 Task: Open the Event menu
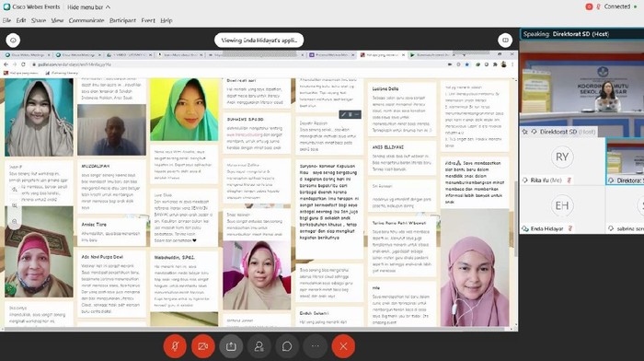[x=148, y=20]
